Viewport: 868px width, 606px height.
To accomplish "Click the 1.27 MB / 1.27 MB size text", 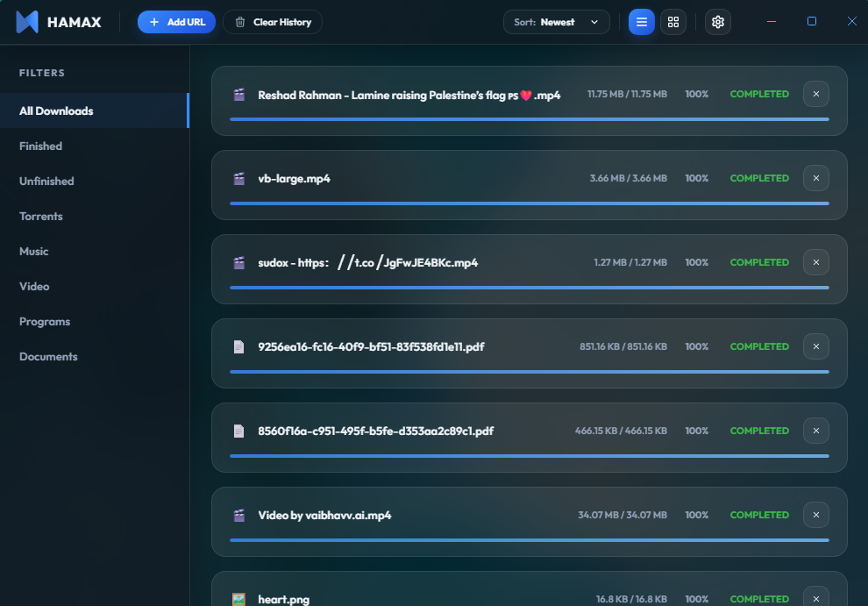I will click(x=630, y=262).
